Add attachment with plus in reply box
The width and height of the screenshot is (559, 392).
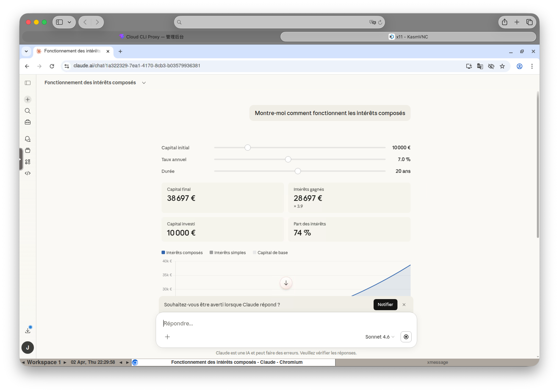(167, 337)
